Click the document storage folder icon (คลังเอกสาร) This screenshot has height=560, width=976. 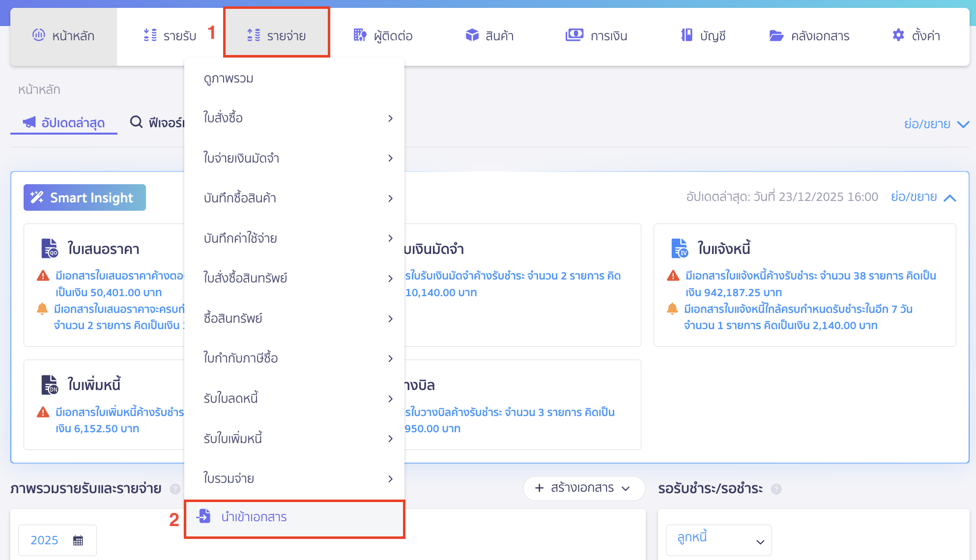point(776,35)
